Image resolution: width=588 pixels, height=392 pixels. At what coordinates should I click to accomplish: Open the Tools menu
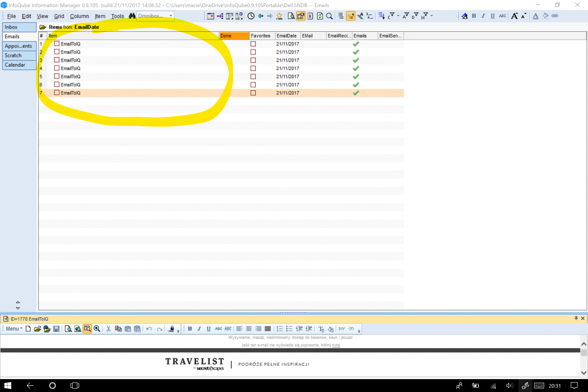[117, 16]
